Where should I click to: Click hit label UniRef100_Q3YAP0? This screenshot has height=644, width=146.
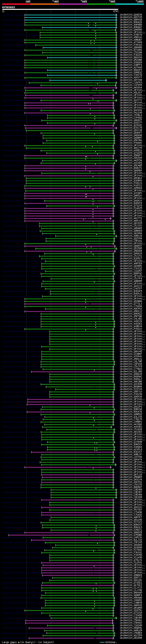(131, 193)
